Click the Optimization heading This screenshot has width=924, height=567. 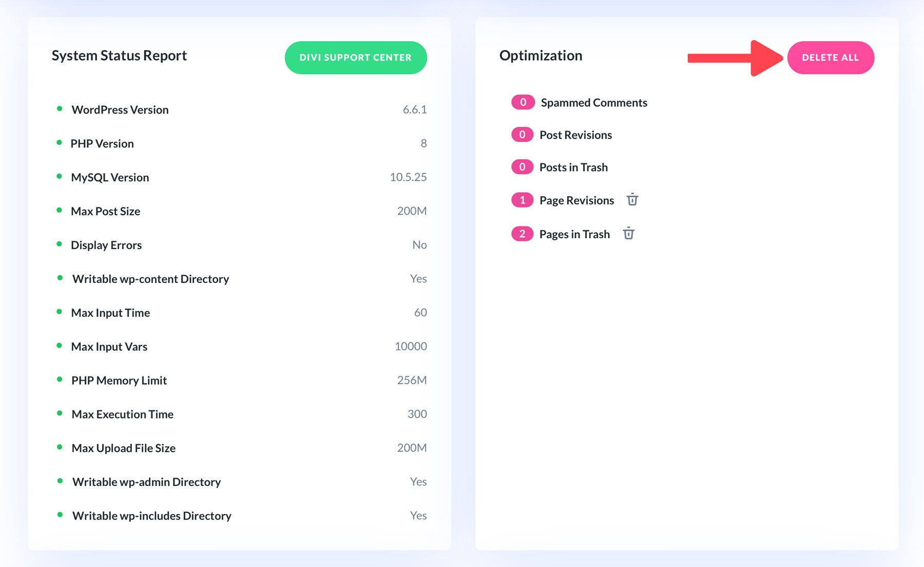(x=541, y=56)
